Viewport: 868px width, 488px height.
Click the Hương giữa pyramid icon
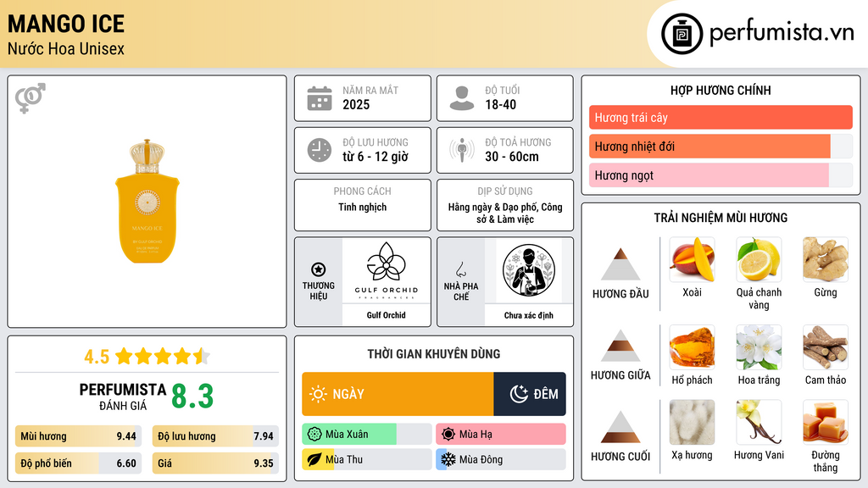click(x=620, y=346)
